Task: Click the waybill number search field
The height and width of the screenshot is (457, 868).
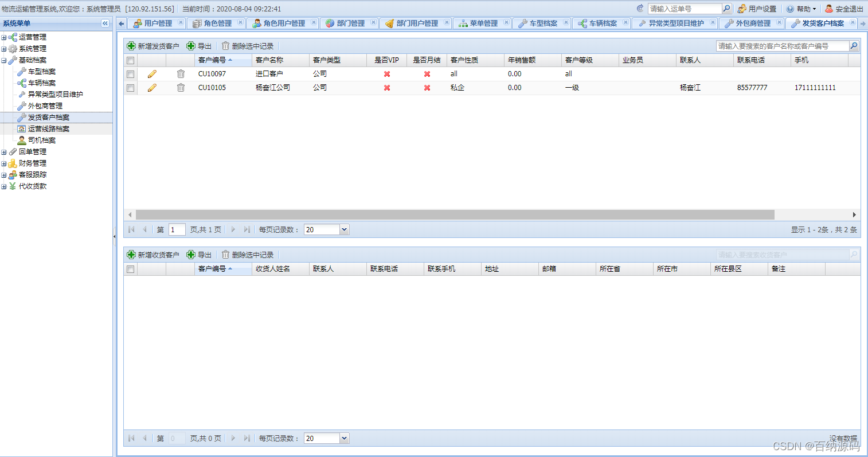Action: 685,9
